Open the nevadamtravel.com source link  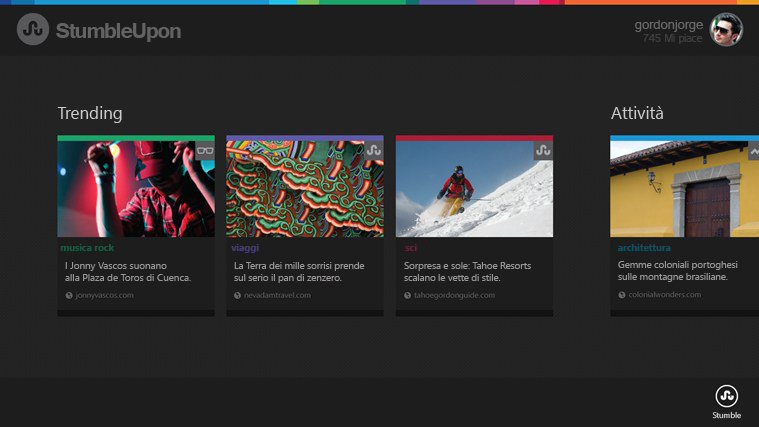tap(277, 295)
